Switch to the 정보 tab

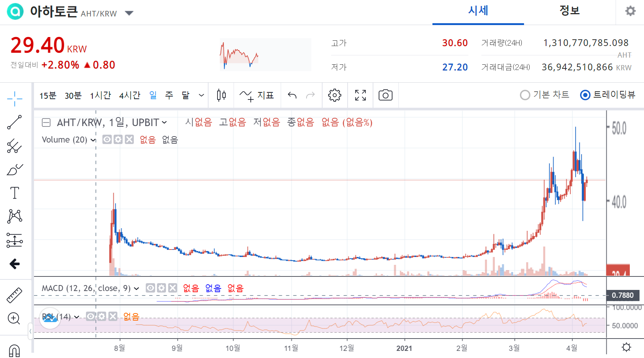tap(570, 11)
